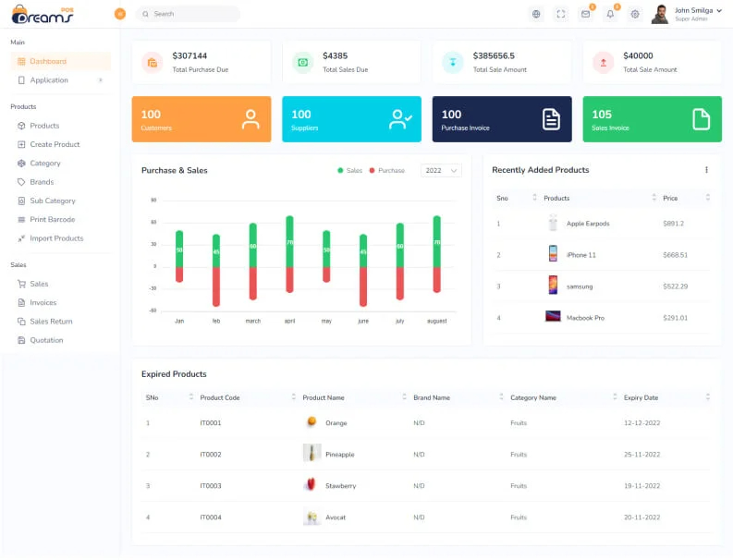Click John Smilga profile avatar
733x560 pixels.
click(x=660, y=14)
